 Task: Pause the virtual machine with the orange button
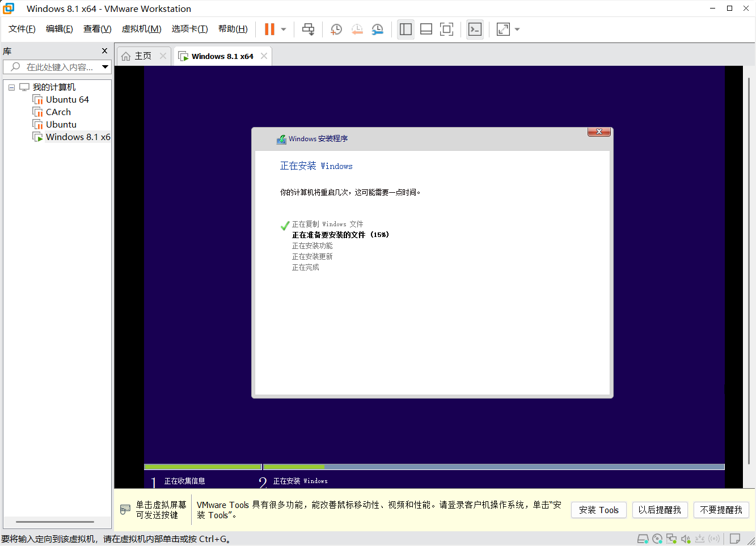coord(269,29)
